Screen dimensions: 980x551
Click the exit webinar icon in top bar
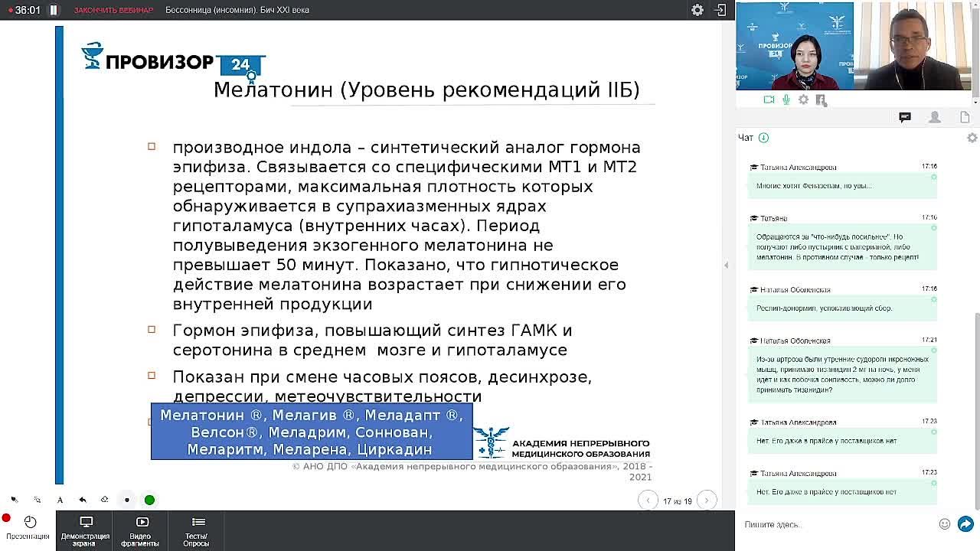[720, 10]
